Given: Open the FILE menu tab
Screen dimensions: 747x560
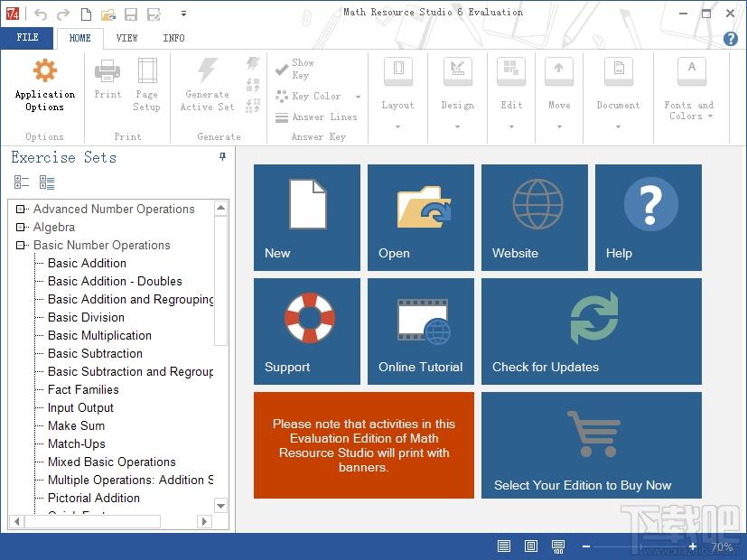Looking at the screenshot, I should (27, 38).
